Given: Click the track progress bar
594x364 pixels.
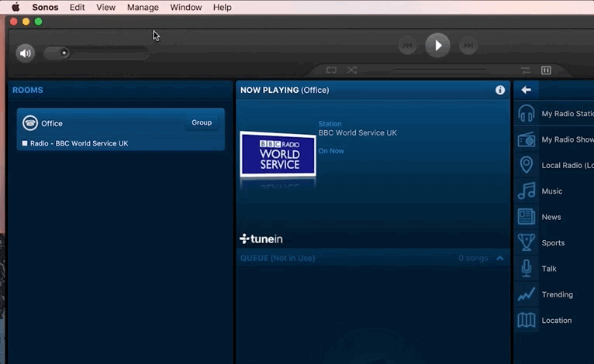Looking at the screenshot, I should tap(440, 70).
